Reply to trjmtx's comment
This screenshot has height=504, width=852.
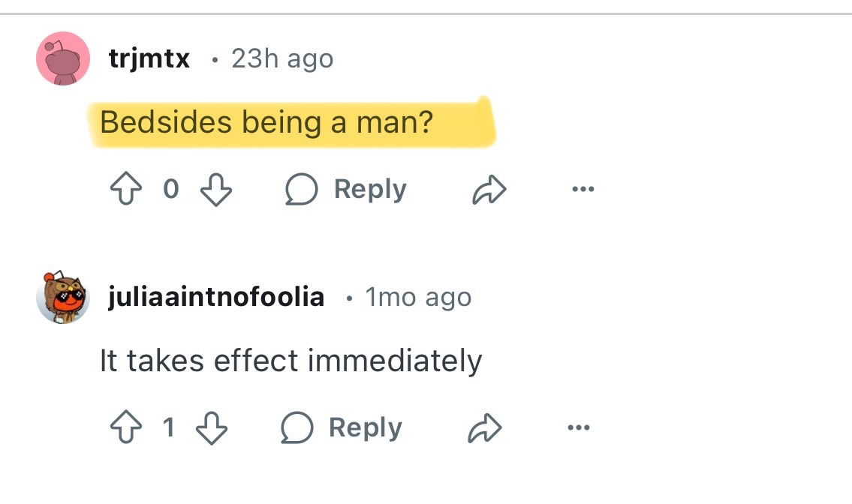[345, 190]
